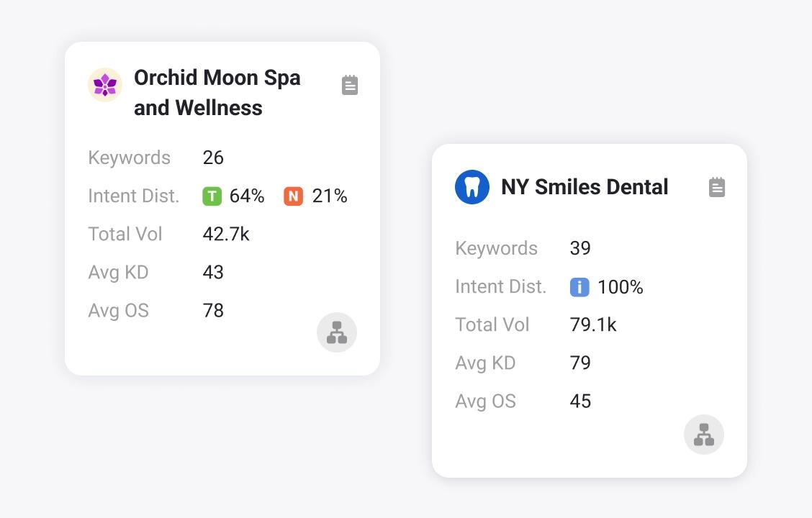Image resolution: width=812 pixels, height=518 pixels.
Task: Click the Keywords count 26
Action: pyautogui.click(x=213, y=158)
